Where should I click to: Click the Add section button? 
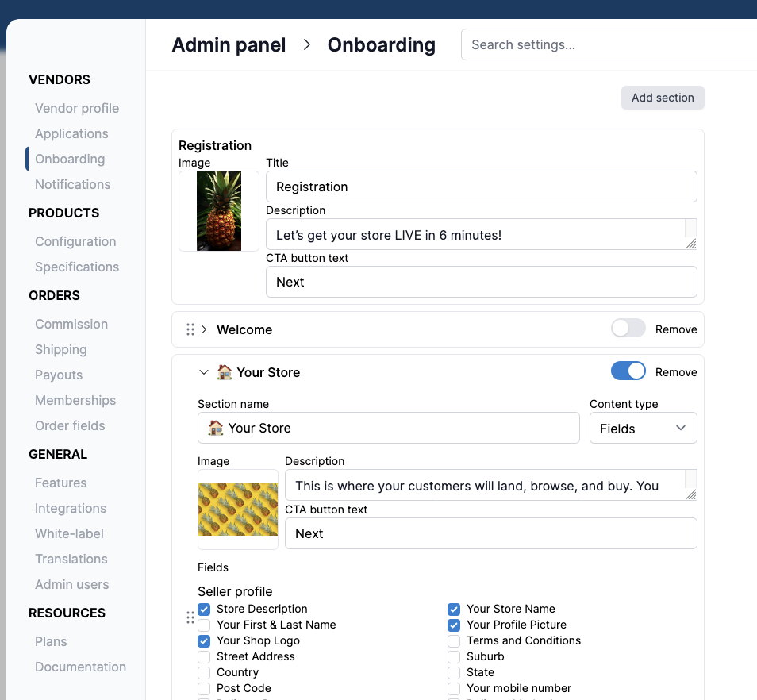point(663,98)
